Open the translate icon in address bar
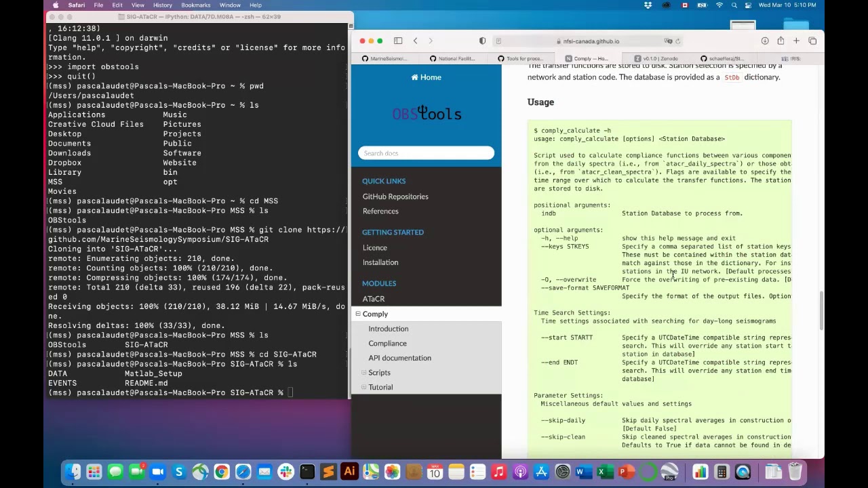The width and height of the screenshot is (868, 488). point(668,41)
